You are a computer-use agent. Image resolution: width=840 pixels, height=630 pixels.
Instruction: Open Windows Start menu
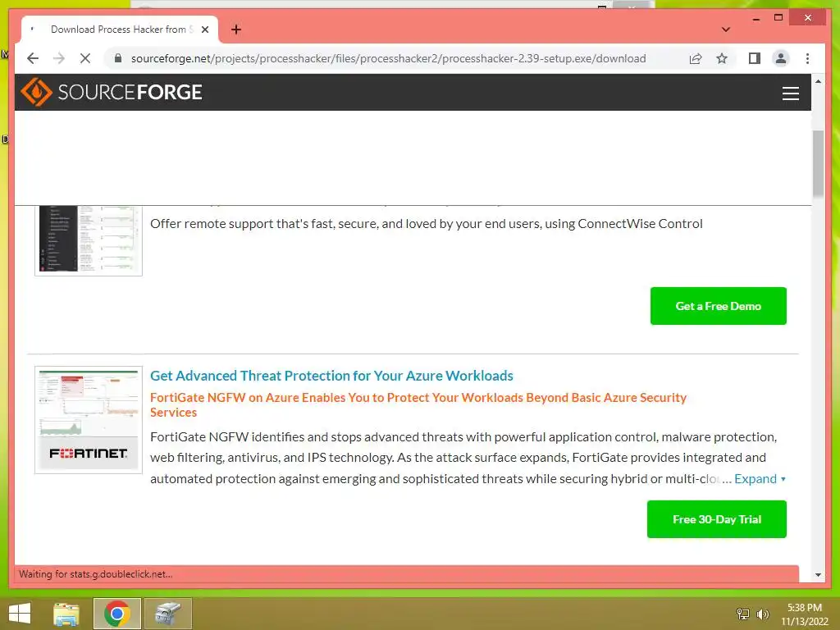(x=20, y=614)
